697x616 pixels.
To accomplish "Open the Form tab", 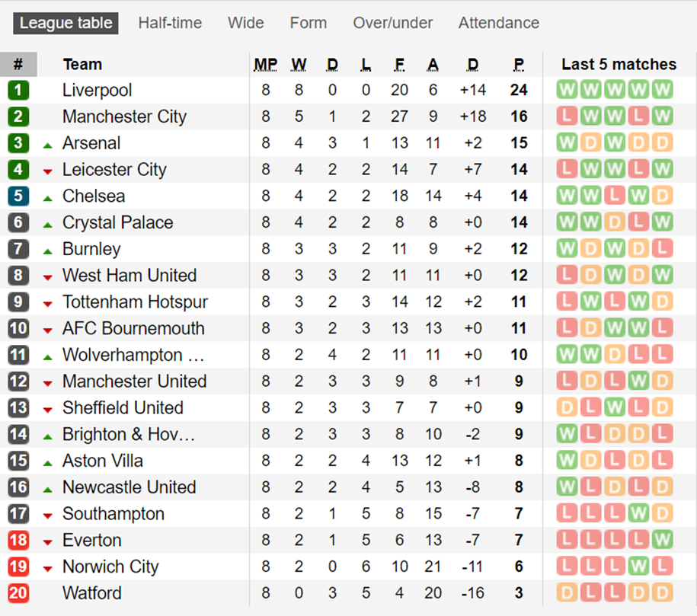I will click(308, 23).
